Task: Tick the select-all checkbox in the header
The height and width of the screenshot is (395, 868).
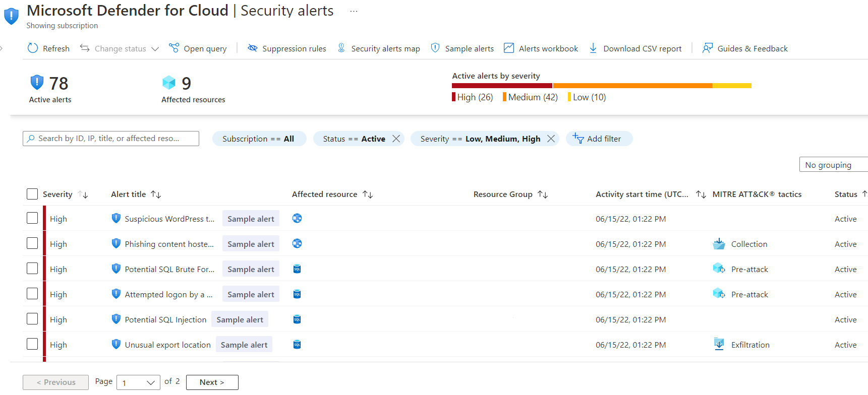Action: (x=32, y=194)
